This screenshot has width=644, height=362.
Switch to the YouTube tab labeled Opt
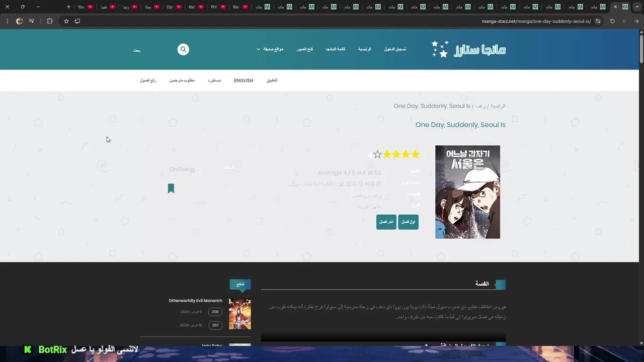pyautogui.click(x=174, y=7)
